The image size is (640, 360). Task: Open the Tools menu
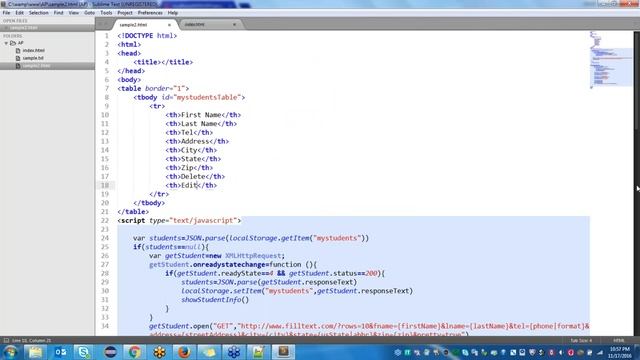[106, 13]
